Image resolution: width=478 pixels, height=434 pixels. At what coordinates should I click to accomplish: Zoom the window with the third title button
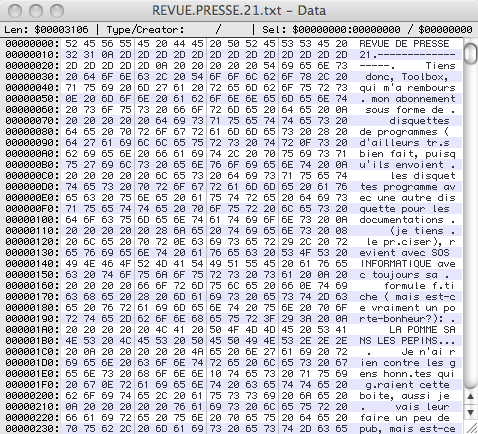[57, 11]
